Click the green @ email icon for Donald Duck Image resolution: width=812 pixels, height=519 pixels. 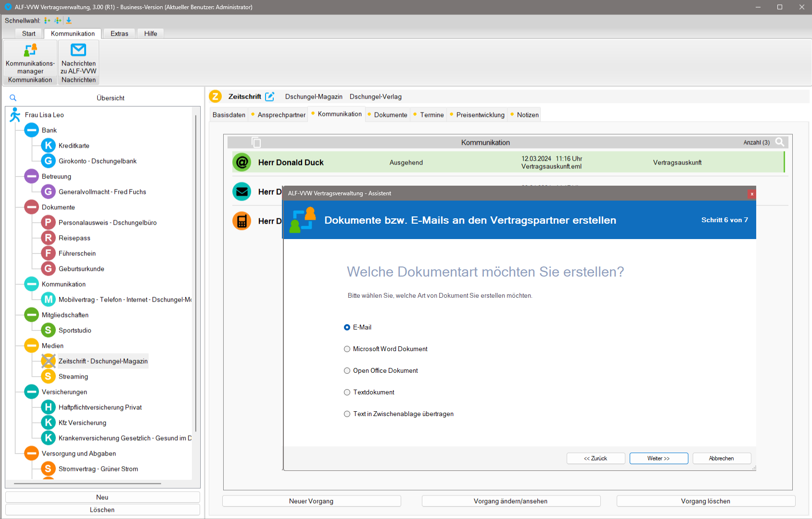(242, 163)
